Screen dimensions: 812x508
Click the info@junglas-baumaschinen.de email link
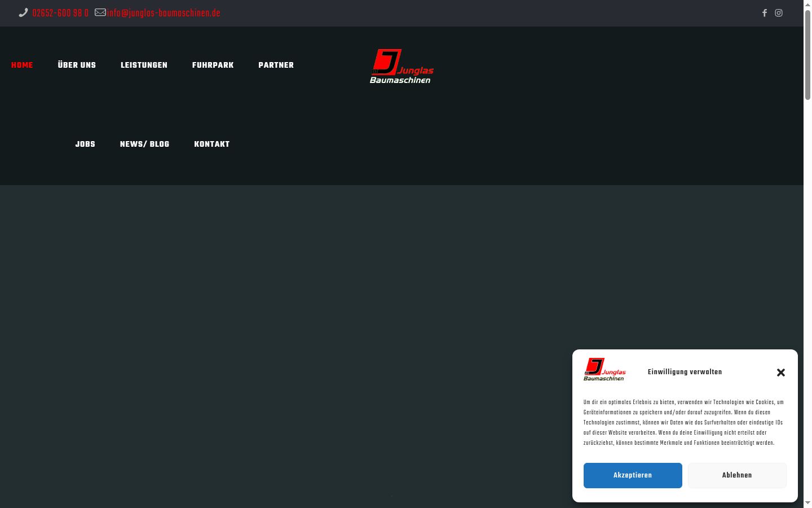pyautogui.click(x=164, y=13)
